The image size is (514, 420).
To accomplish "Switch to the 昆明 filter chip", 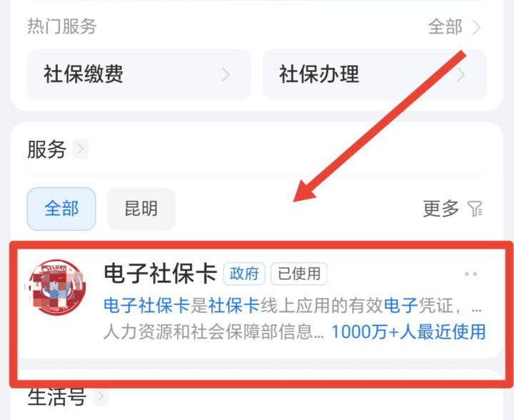I will coord(141,209).
